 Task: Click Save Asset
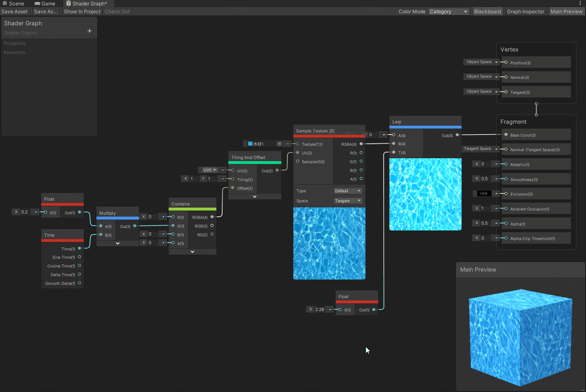coord(15,12)
